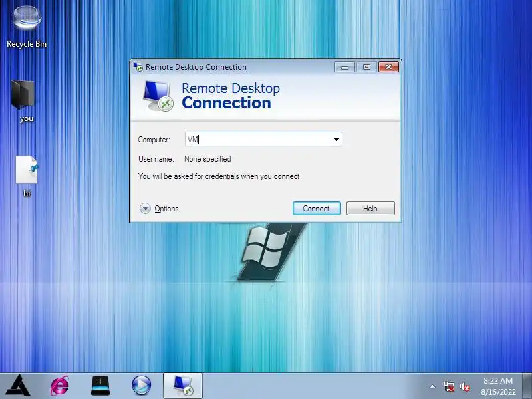Click the Options label text

click(166, 209)
